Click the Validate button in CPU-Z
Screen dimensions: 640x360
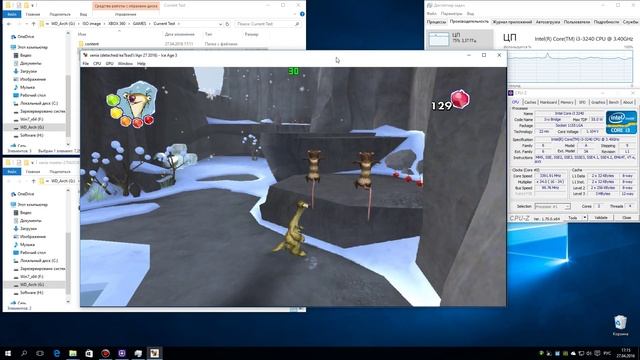(x=601, y=218)
